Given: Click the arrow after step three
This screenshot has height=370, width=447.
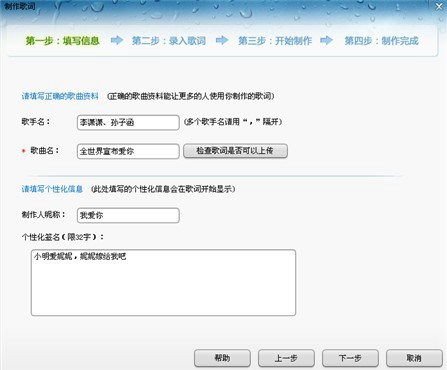Looking at the screenshot, I should [x=326, y=41].
